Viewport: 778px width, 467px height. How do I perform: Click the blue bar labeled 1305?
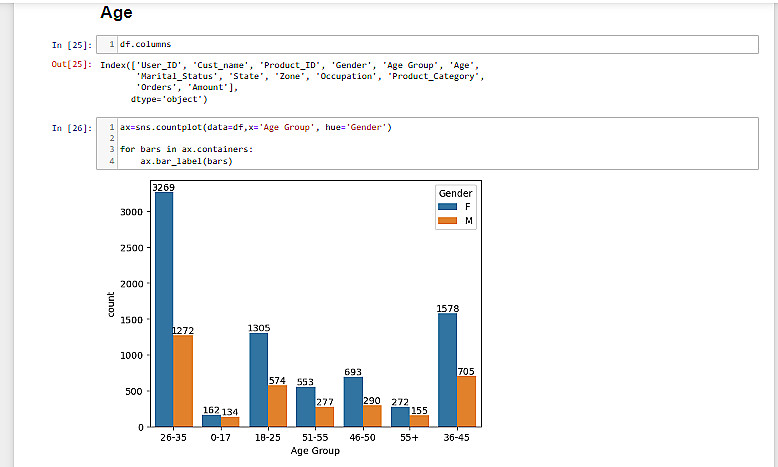point(259,380)
